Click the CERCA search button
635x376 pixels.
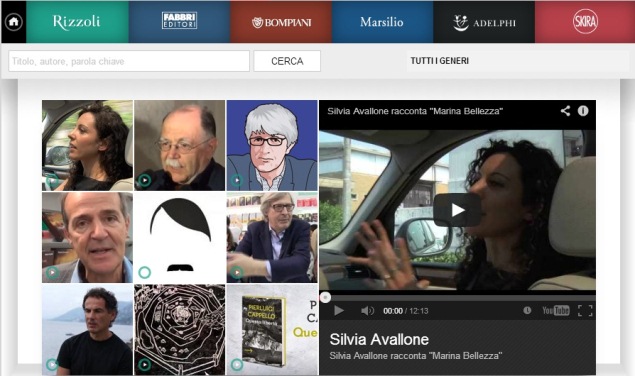(287, 61)
